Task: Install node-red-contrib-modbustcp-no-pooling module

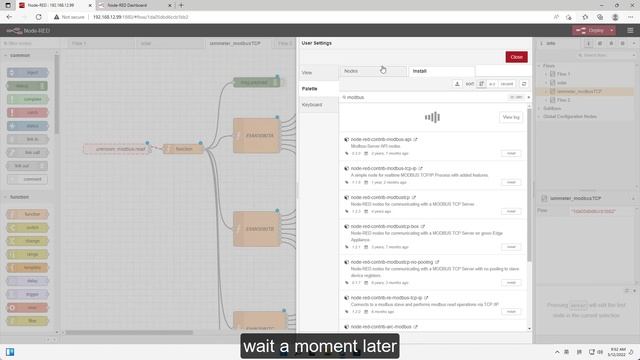Action: (511, 282)
